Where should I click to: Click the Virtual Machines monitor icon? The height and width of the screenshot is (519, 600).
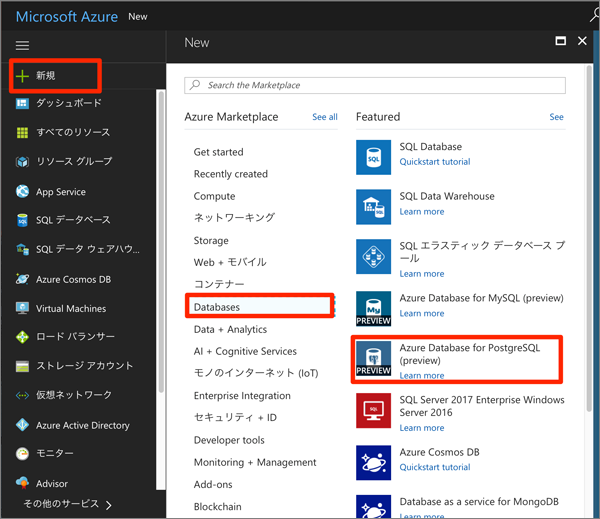point(22,308)
